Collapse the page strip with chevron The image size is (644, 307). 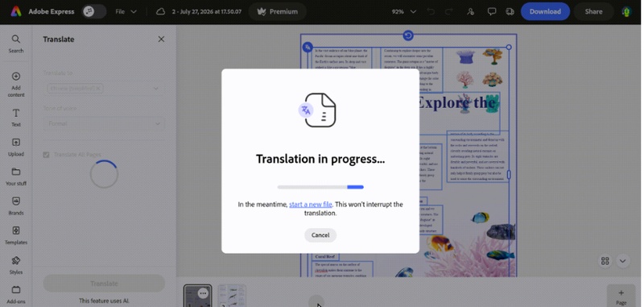click(x=622, y=261)
